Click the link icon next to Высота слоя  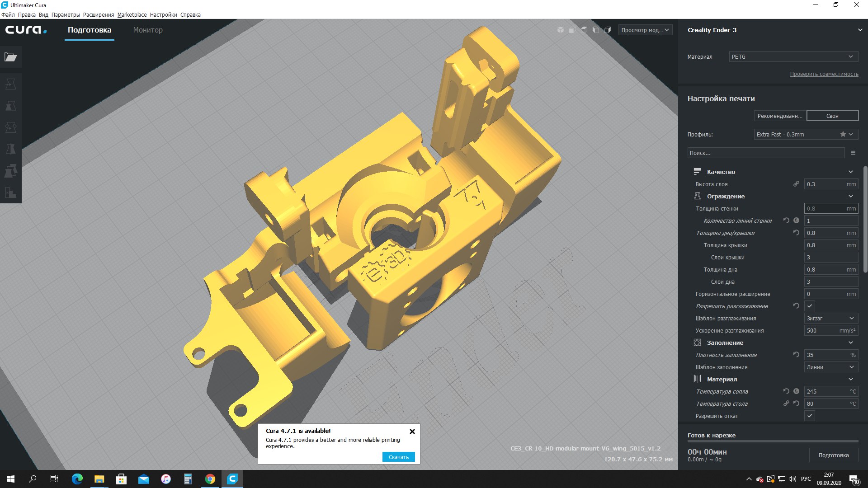(x=796, y=184)
